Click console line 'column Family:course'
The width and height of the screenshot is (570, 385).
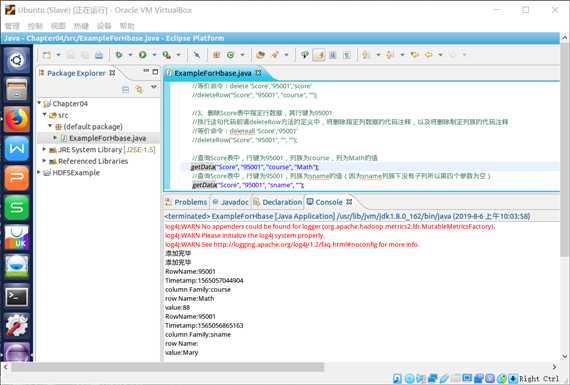click(x=198, y=290)
